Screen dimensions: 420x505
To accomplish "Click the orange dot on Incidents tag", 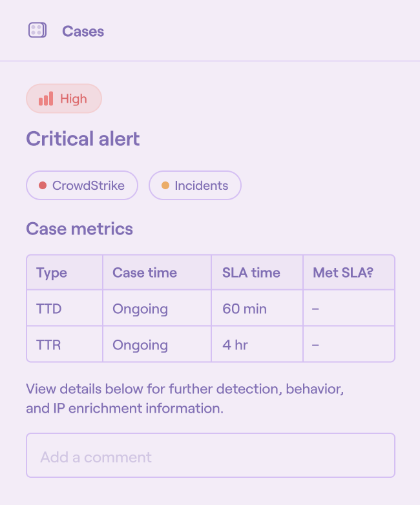I will [x=165, y=185].
